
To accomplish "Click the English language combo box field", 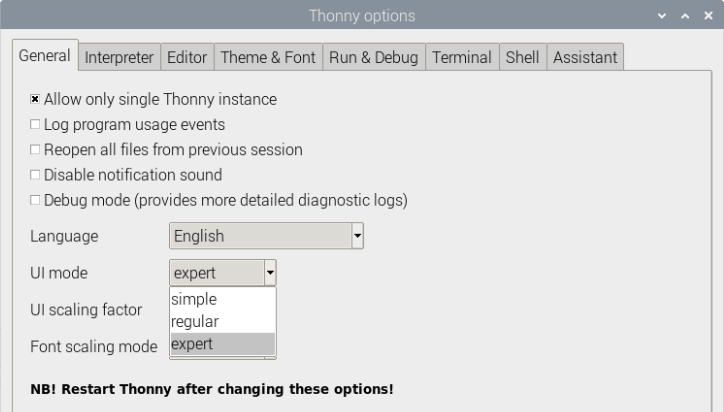I will click(261, 236).
